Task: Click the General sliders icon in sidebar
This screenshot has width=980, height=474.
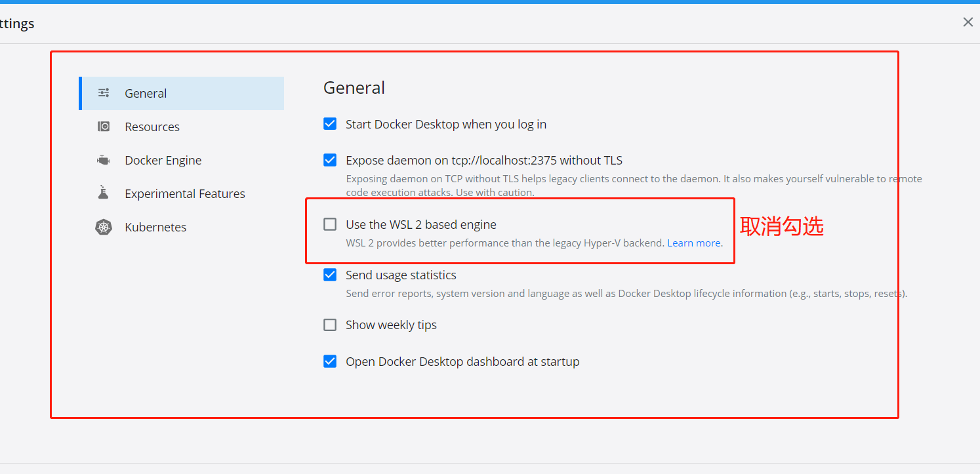Action: click(x=104, y=93)
